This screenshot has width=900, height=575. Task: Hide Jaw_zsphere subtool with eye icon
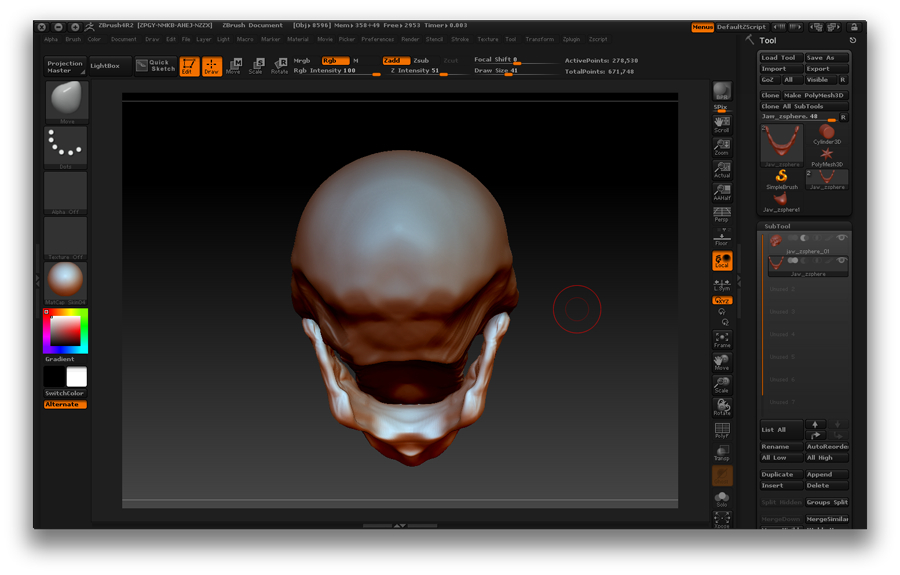click(841, 260)
